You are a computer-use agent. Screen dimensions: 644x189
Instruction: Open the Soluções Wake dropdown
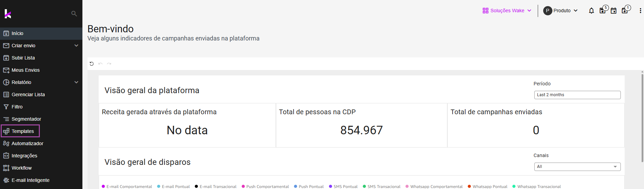coord(507,11)
